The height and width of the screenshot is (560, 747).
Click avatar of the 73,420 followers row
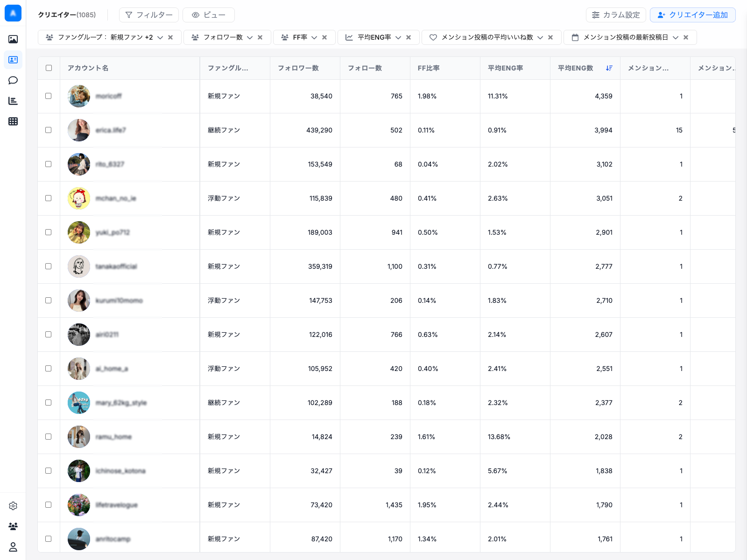79,505
